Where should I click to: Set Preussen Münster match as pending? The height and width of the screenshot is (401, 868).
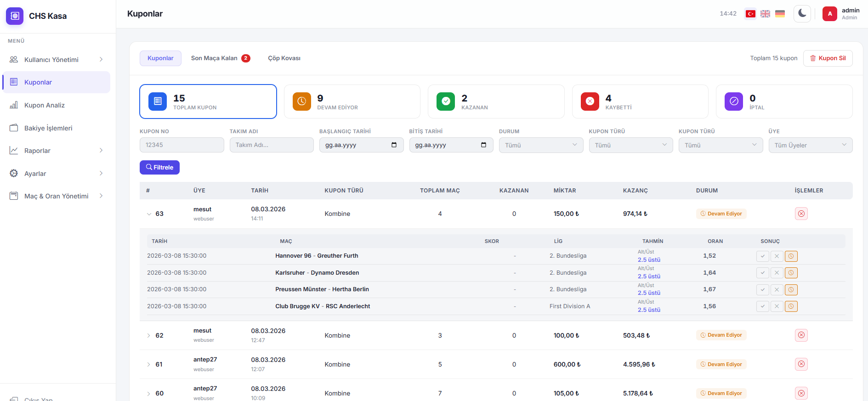tap(791, 290)
